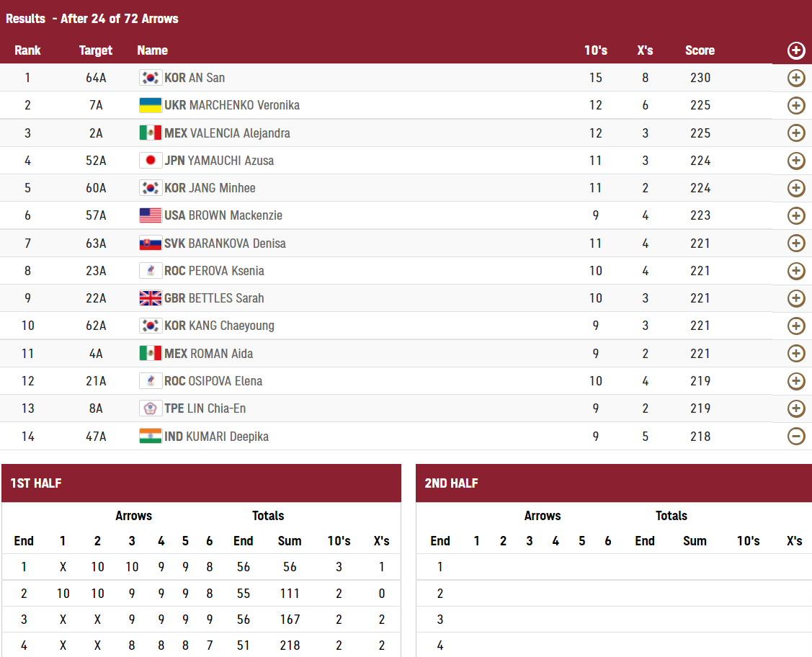Open ROC OSIPOVA Elena athlete name
Screen dimensions: 812x657
click(x=213, y=381)
